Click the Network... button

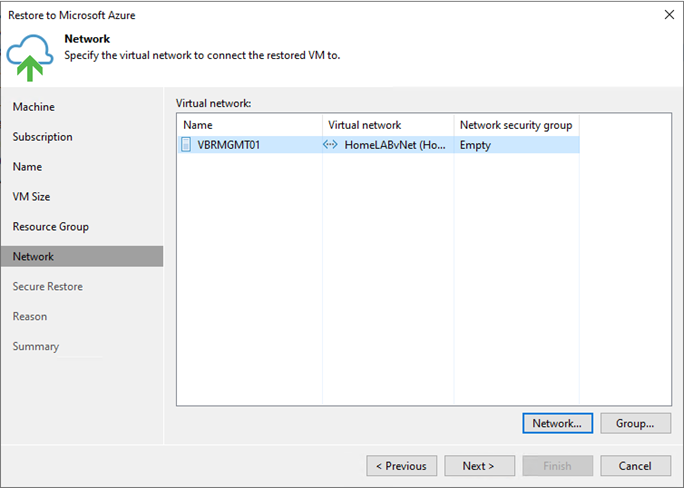[x=557, y=423]
